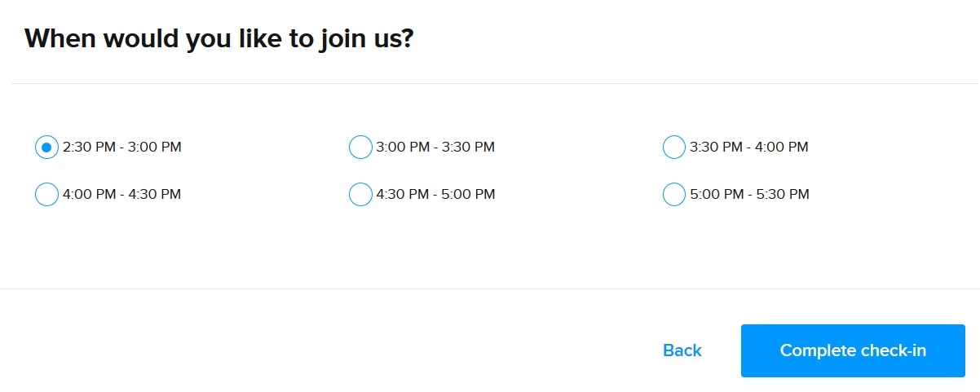
Task: Return to the previous check-in step
Action: click(x=682, y=350)
